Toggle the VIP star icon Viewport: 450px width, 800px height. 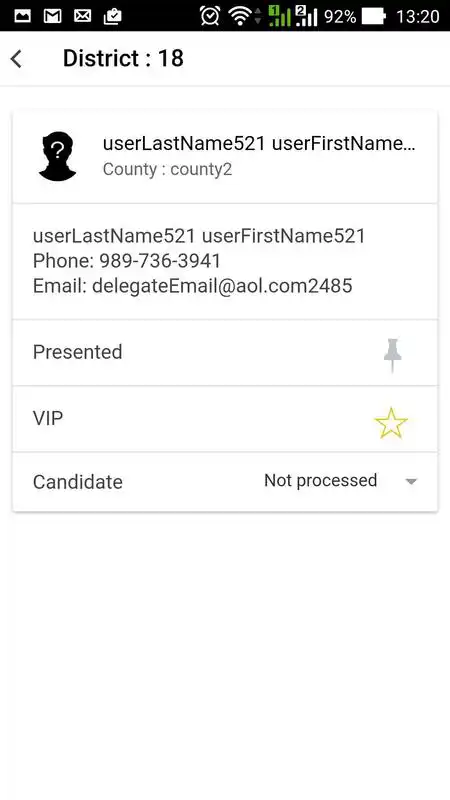pyautogui.click(x=391, y=422)
